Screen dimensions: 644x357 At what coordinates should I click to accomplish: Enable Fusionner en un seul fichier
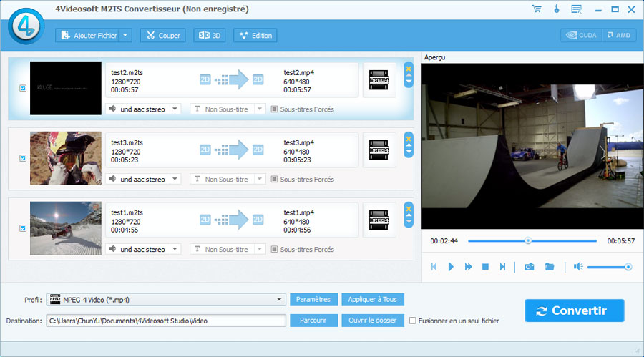tap(412, 321)
